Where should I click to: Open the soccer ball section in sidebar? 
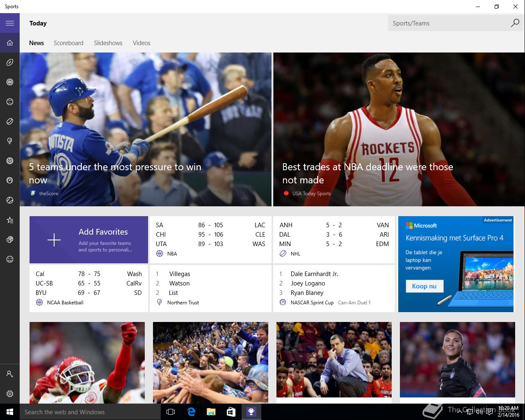(x=10, y=161)
